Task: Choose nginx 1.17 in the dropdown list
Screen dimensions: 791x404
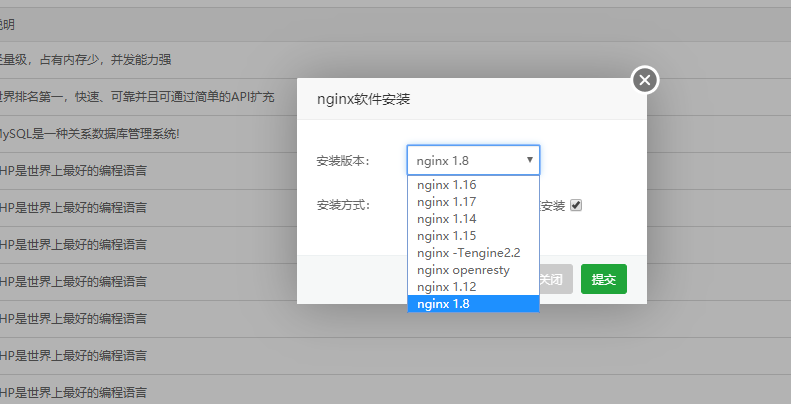Action: pyautogui.click(x=473, y=202)
